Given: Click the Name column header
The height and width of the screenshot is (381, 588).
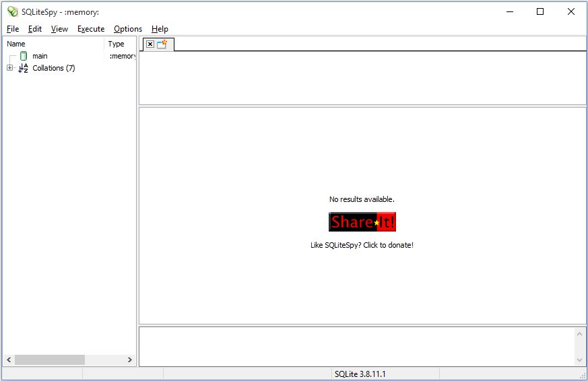Looking at the screenshot, I should tap(54, 44).
